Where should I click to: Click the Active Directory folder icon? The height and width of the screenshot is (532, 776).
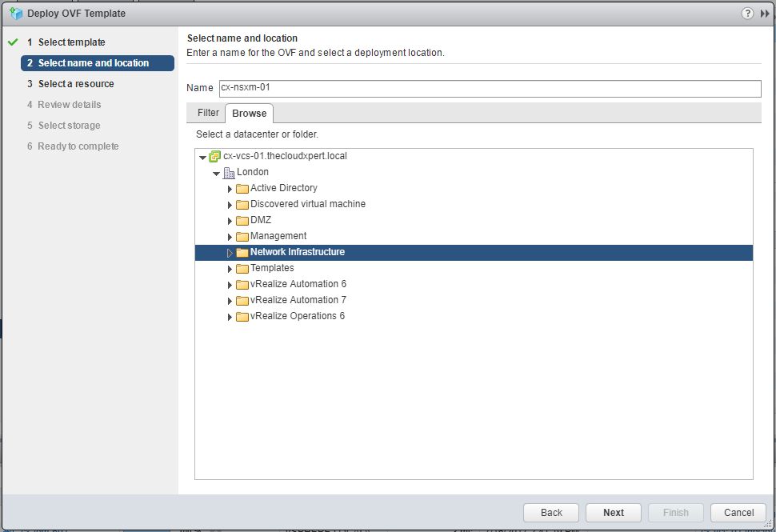242,189
